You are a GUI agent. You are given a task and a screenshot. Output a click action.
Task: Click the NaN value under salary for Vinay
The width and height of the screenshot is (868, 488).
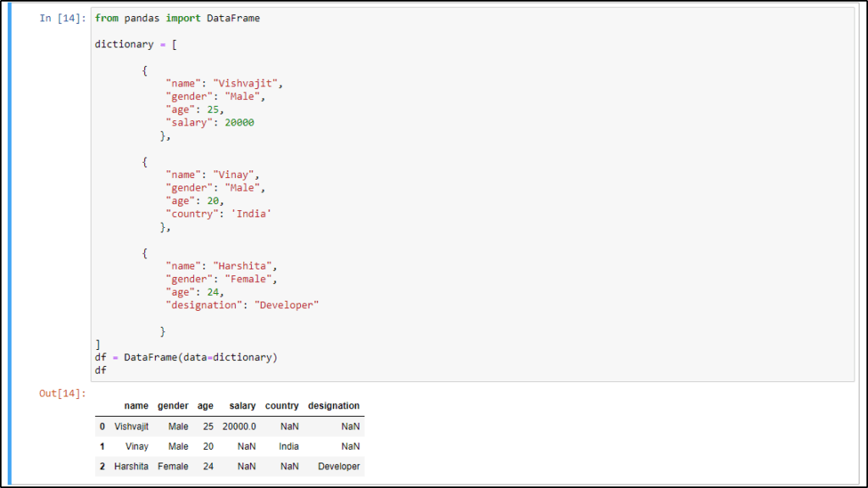pyautogui.click(x=246, y=446)
